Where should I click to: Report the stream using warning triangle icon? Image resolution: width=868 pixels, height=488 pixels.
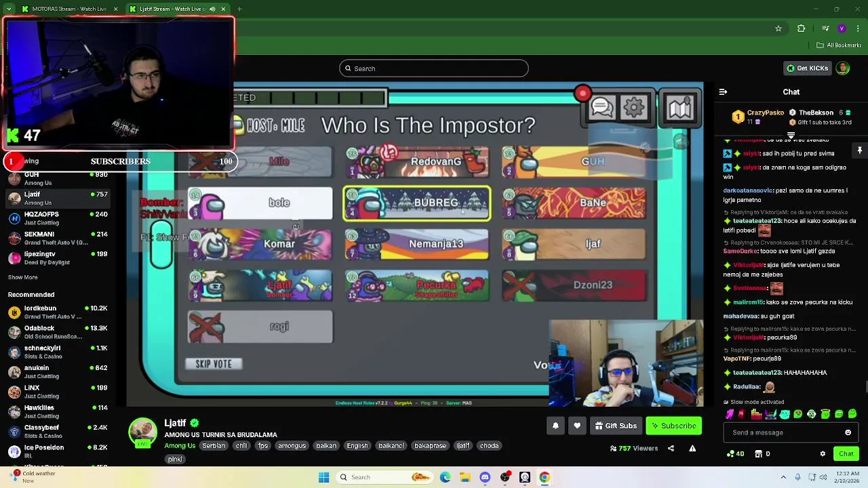[x=692, y=448]
